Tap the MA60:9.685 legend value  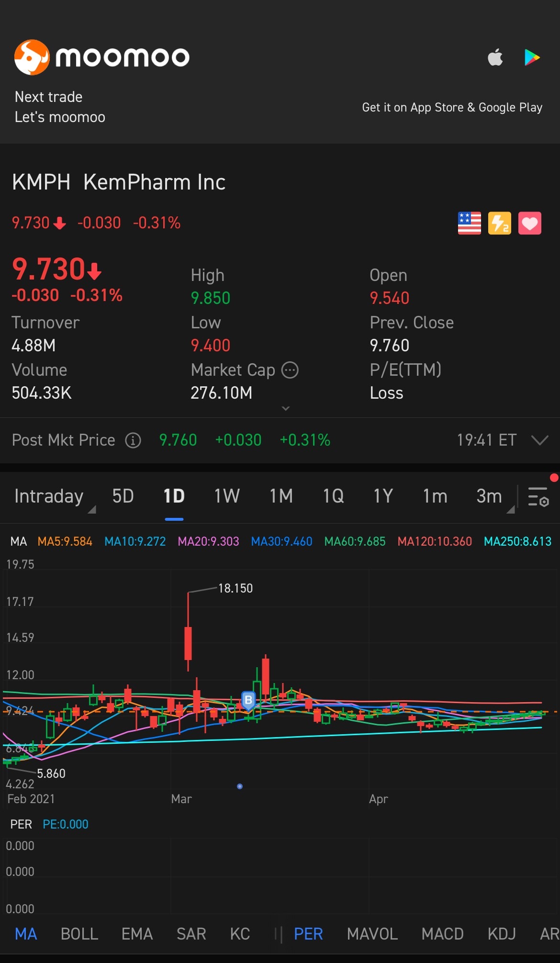coord(355,541)
